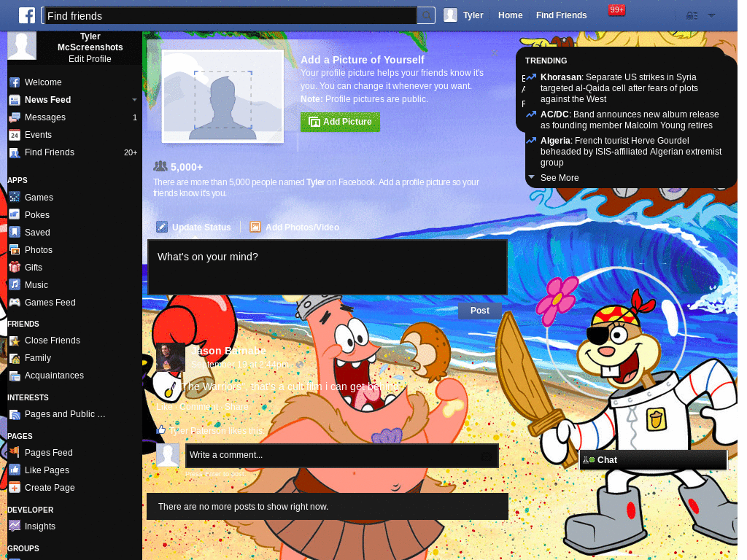Image resolution: width=747 pixels, height=560 pixels.
Task: Click the Photos app icon
Action: pyautogui.click(x=15, y=250)
